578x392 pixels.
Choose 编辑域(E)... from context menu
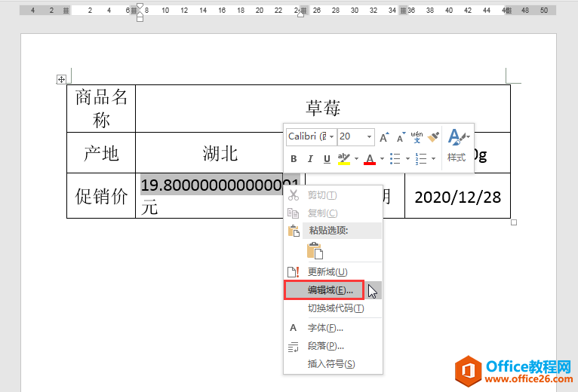(330, 290)
